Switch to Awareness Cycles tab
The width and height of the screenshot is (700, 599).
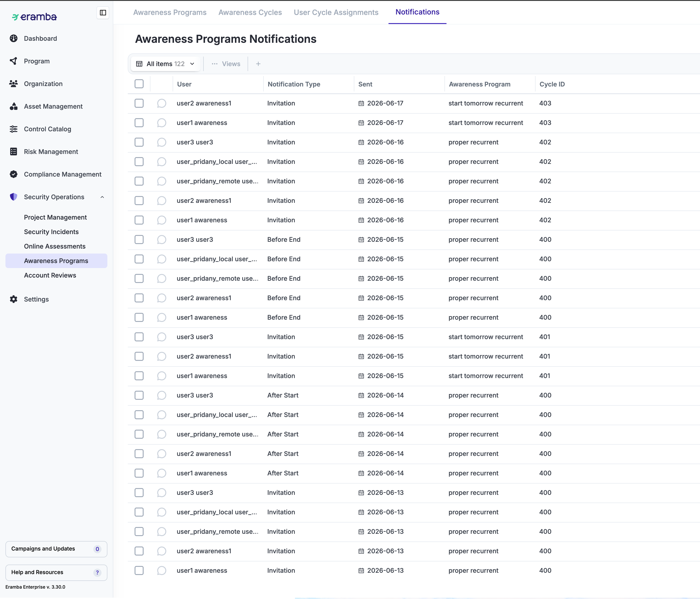pos(250,12)
